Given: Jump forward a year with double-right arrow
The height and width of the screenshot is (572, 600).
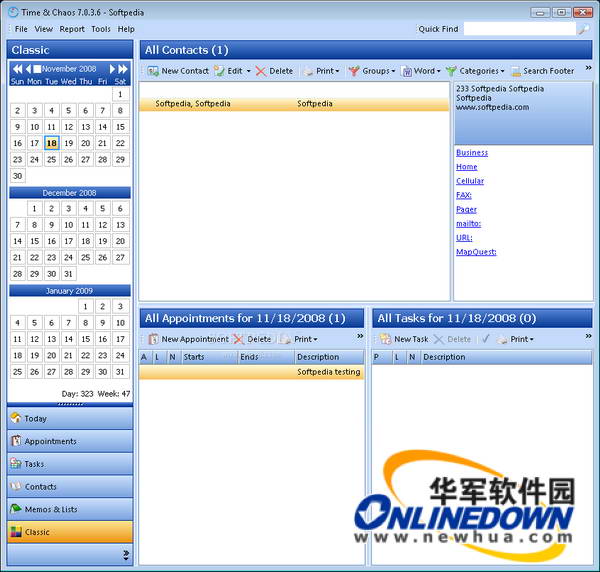Looking at the screenshot, I should pos(123,69).
